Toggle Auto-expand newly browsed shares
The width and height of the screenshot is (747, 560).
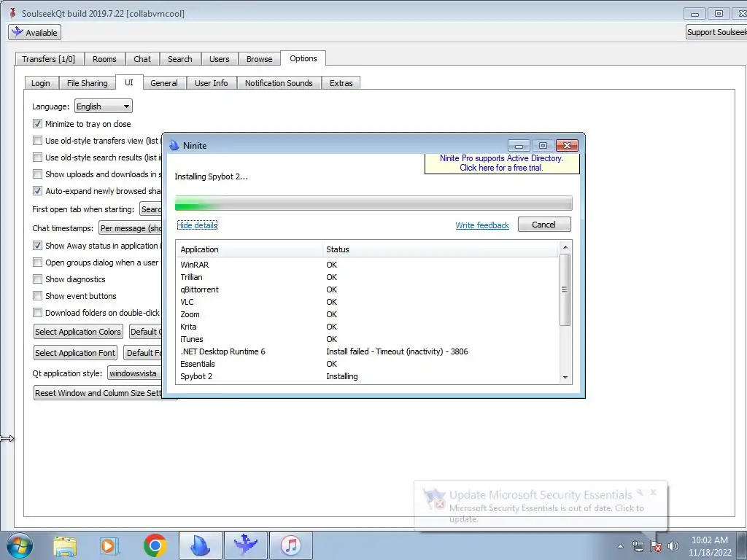point(37,191)
